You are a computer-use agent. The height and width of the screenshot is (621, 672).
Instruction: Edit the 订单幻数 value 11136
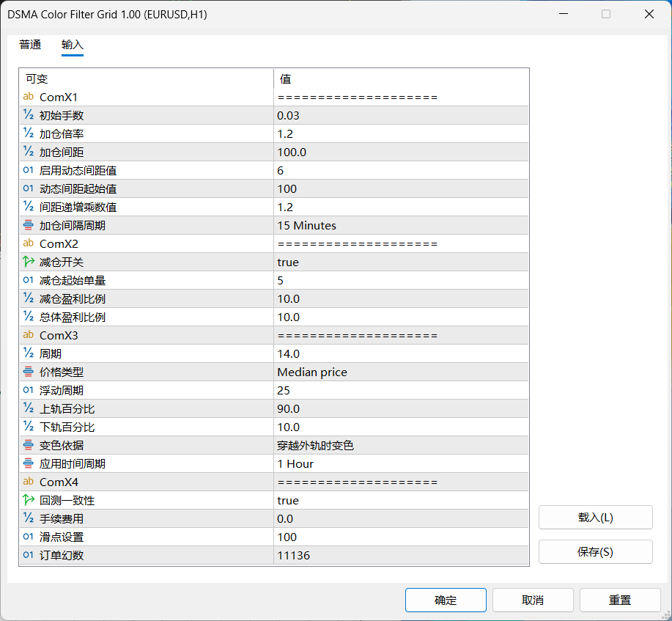[401, 556]
